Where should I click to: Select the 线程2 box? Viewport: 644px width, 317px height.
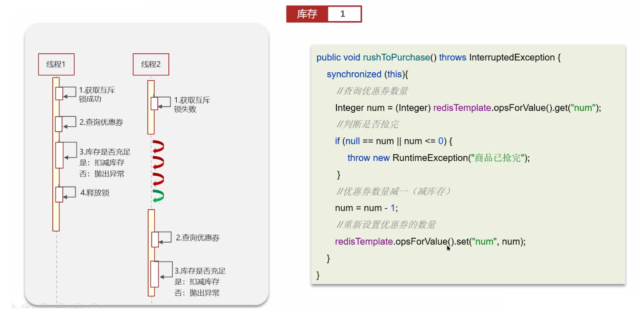tap(151, 65)
